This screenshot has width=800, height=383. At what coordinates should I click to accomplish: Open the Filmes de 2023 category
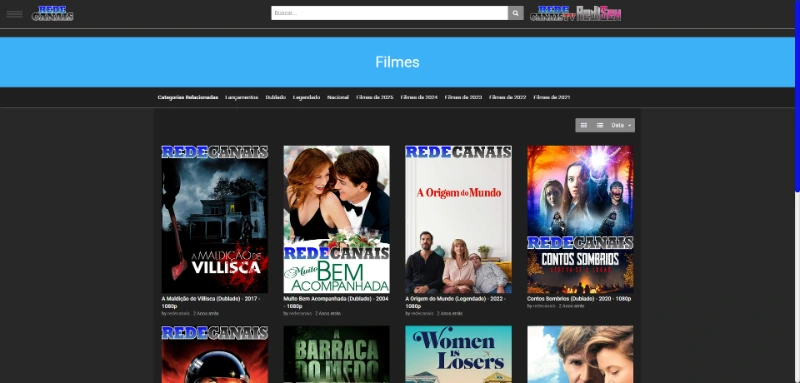[463, 97]
